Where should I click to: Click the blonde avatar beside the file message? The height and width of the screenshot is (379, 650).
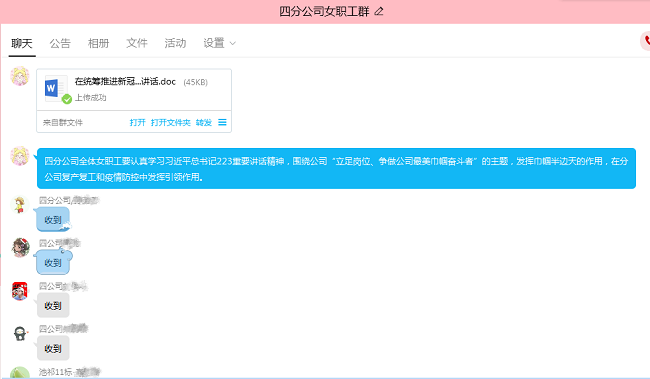pos(20,76)
